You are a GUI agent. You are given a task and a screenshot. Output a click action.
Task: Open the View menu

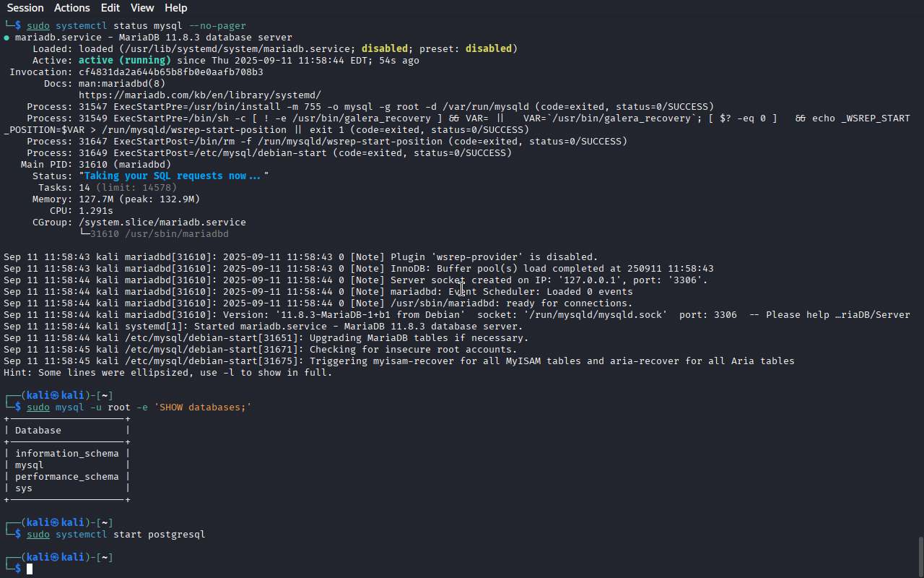point(142,8)
